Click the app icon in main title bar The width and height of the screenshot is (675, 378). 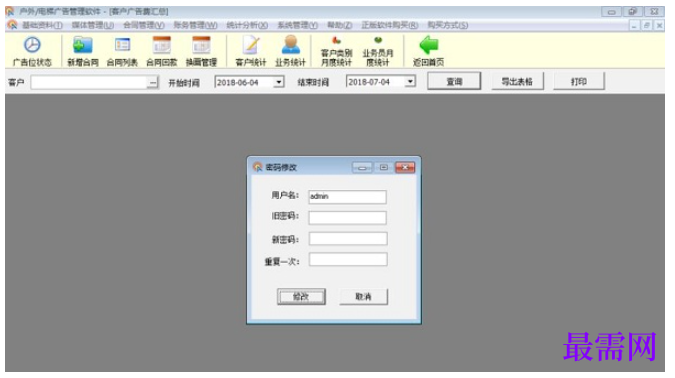pyautogui.click(x=10, y=12)
